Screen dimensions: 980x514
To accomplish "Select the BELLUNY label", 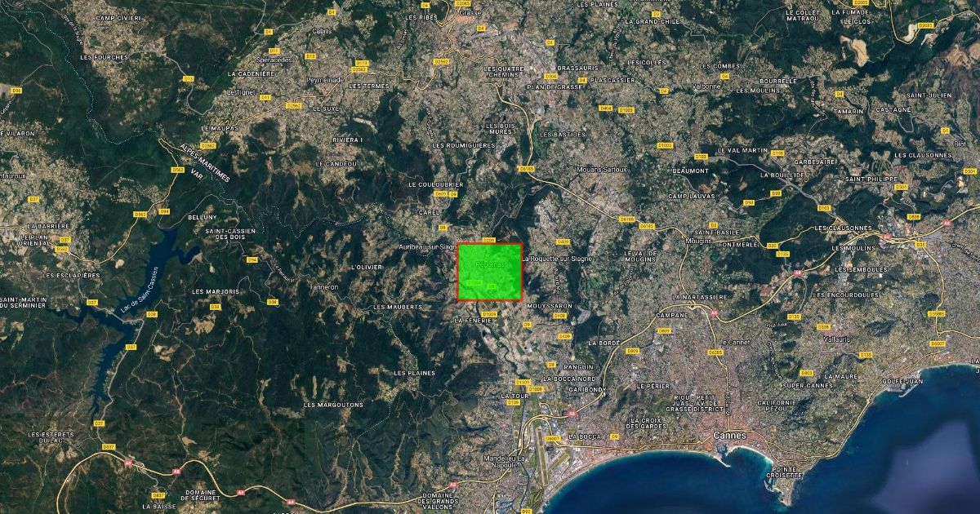I will tap(203, 217).
